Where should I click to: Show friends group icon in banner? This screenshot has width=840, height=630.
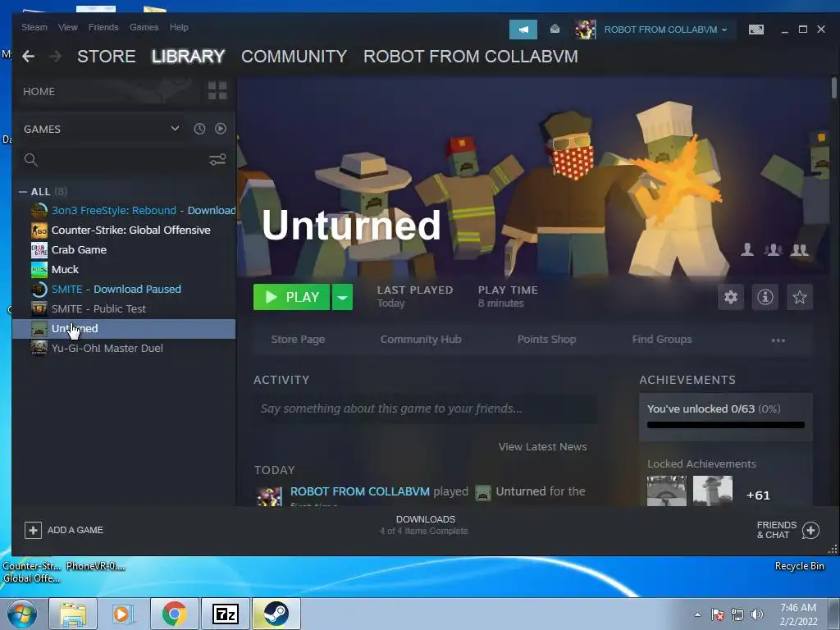pyautogui.click(x=773, y=249)
